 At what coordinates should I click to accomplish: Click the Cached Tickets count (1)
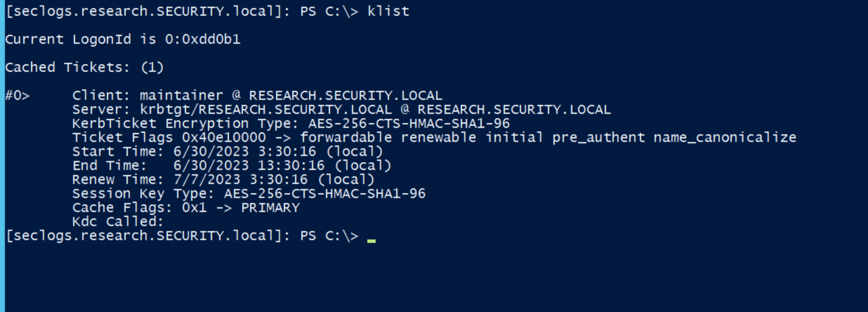[x=152, y=67]
